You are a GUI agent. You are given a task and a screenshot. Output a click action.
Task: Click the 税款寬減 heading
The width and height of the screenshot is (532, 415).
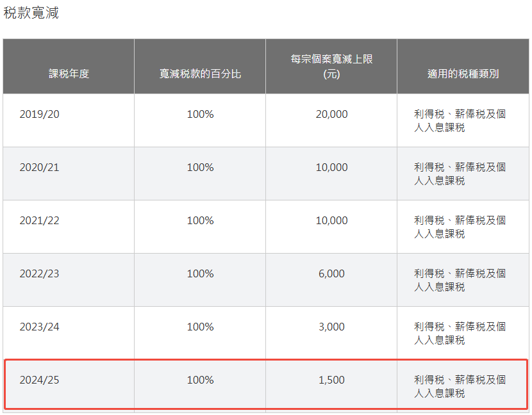coord(31,13)
